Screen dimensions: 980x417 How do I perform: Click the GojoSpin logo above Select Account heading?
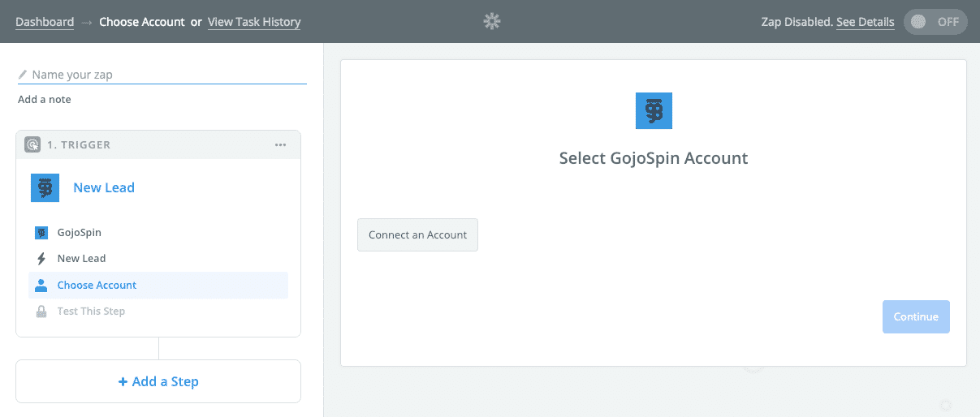coord(654,110)
